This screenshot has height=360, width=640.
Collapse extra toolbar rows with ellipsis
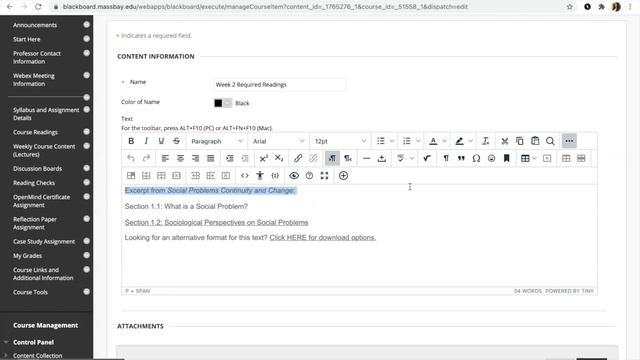tap(569, 141)
